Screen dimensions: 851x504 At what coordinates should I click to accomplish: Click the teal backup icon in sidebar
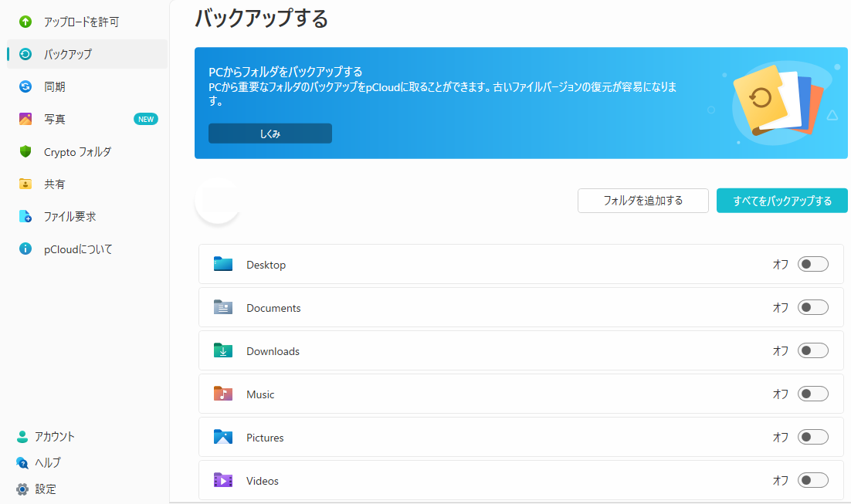(x=25, y=54)
